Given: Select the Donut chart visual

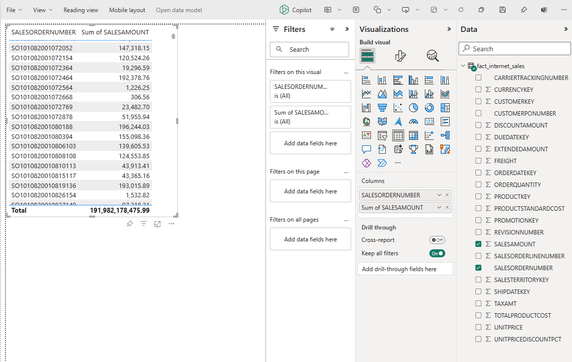Looking at the screenshot, I should (429, 108).
